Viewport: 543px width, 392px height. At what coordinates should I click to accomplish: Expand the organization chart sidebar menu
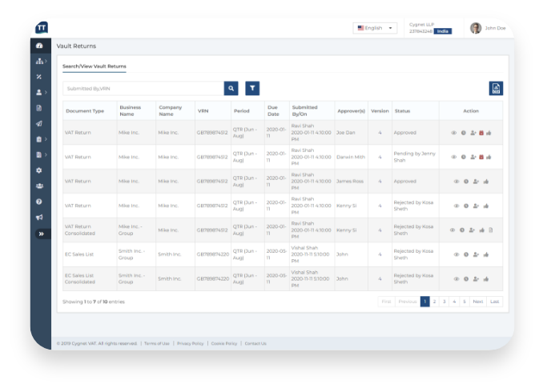pos(41,62)
